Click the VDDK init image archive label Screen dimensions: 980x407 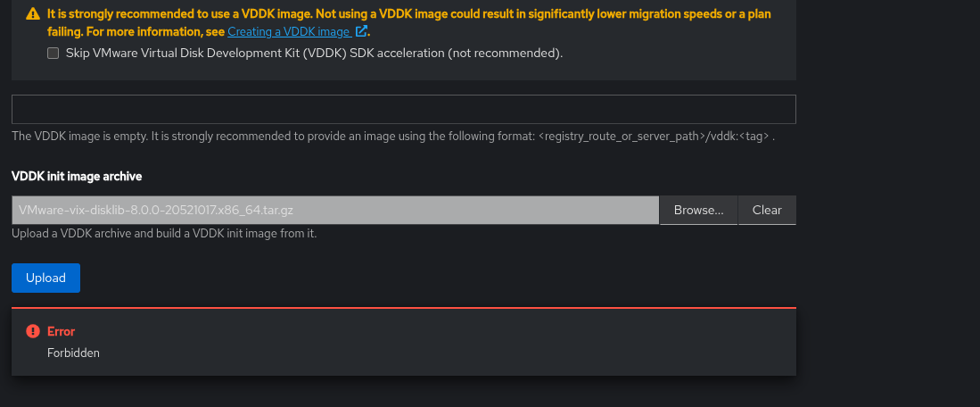tap(77, 177)
